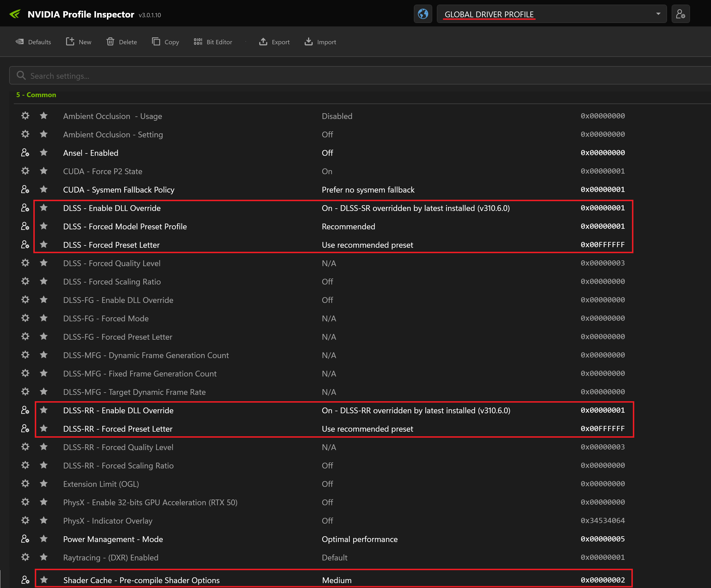Image resolution: width=711 pixels, height=588 pixels.
Task: Toggle favorite star for Ansel - Enabled
Action: (44, 153)
